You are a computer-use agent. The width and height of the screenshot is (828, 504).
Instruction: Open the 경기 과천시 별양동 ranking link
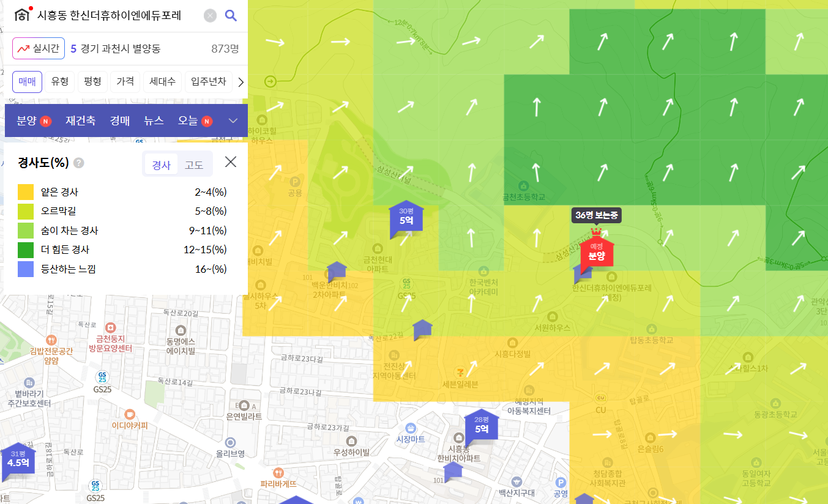(x=115, y=48)
